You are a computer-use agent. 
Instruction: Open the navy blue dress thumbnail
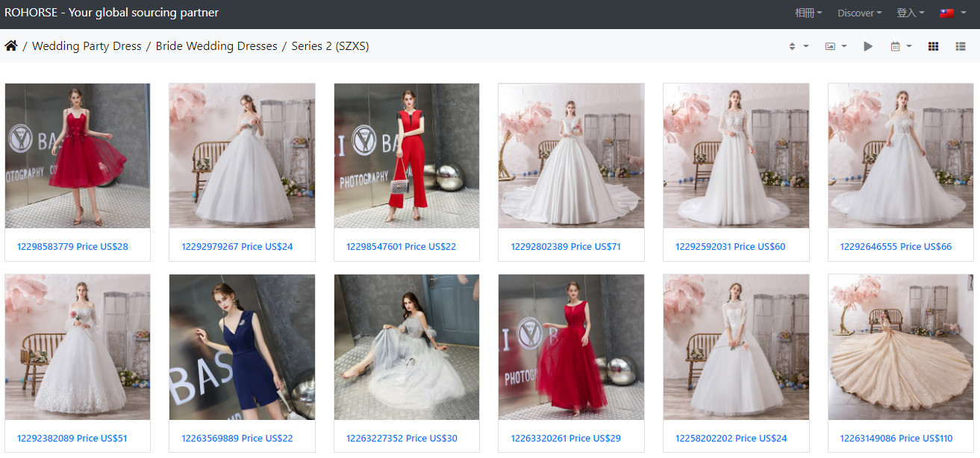(242, 347)
